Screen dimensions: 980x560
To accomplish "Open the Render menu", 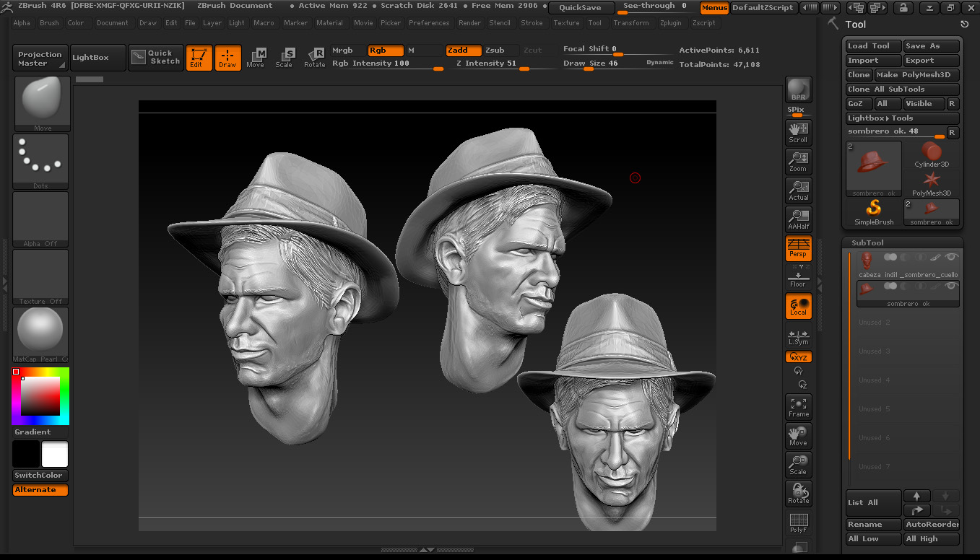I will [x=470, y=23].
